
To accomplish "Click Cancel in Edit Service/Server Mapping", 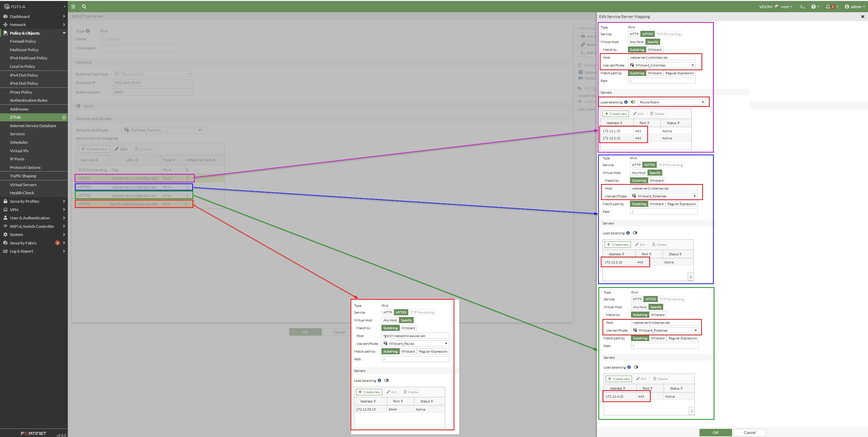I will [750, 433].
